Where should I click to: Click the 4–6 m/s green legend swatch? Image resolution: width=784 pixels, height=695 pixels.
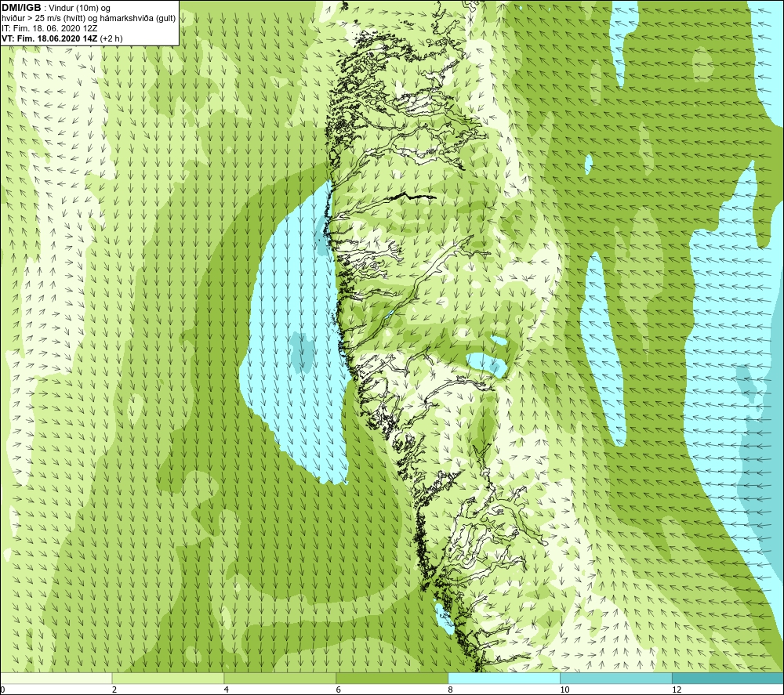(x=280, y=678)
